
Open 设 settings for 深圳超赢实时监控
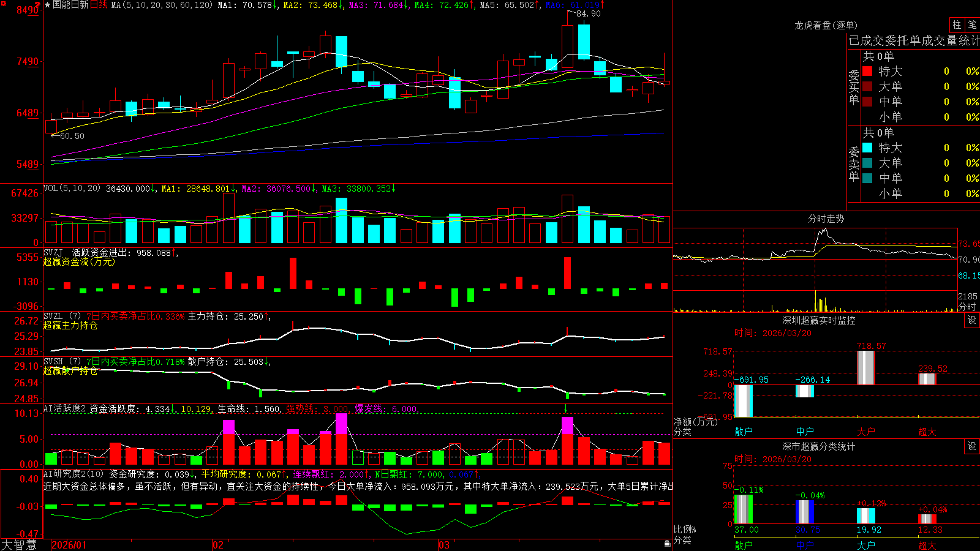[x=972, y=320]
